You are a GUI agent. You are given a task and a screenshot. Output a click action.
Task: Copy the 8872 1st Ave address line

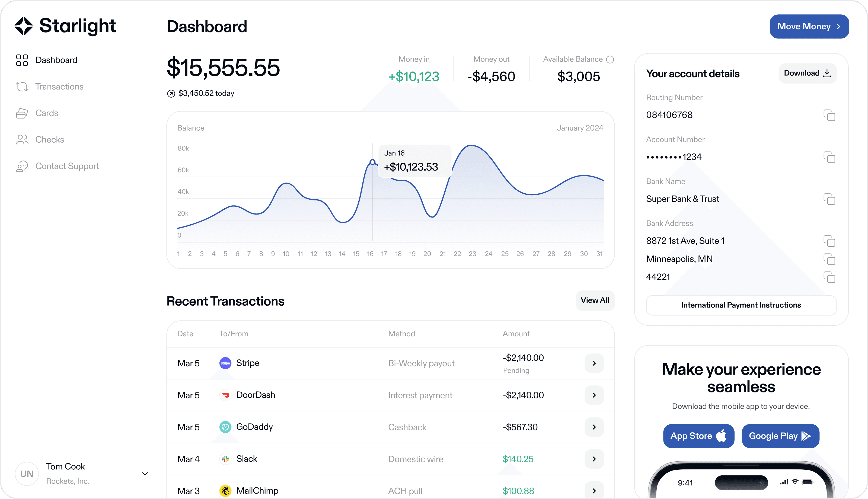(829, 241)
